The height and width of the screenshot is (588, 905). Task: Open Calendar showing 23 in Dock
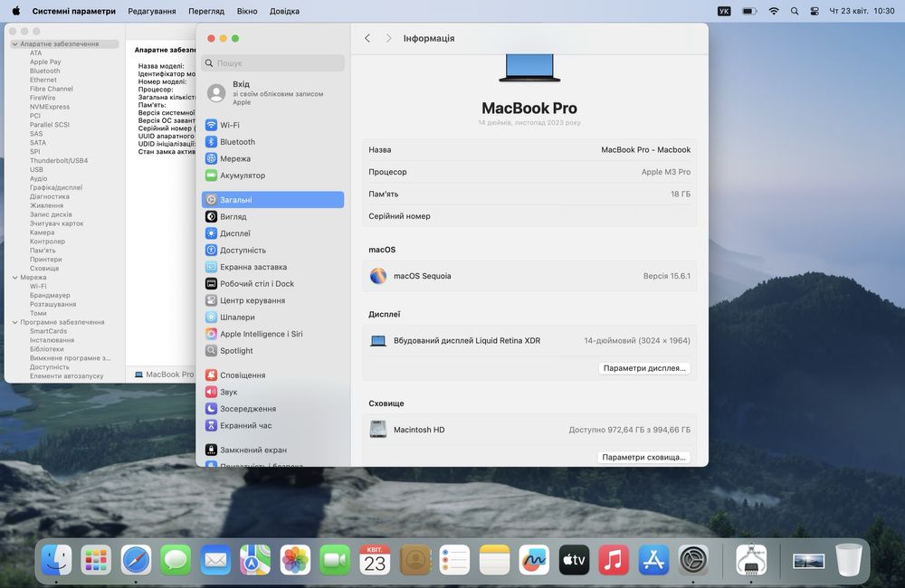click(375, 560)
